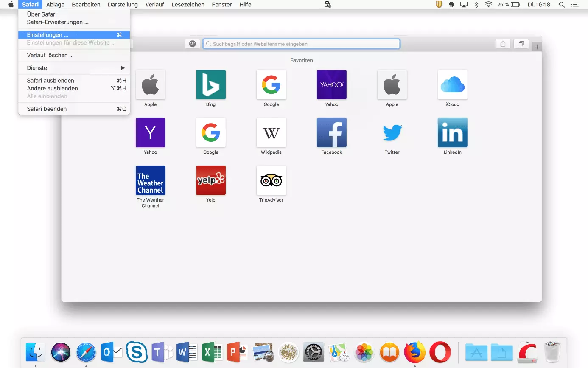The image size is (588, 368).
Task: Open the Facebook favorite tile
Action: pos(332,132)
